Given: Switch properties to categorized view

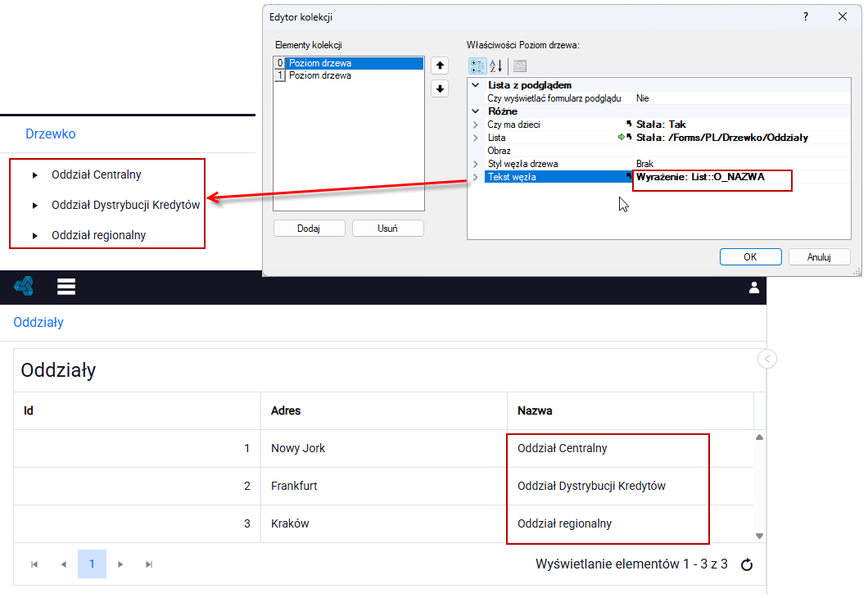Looking at the screenshot, I should pos(477,66).
